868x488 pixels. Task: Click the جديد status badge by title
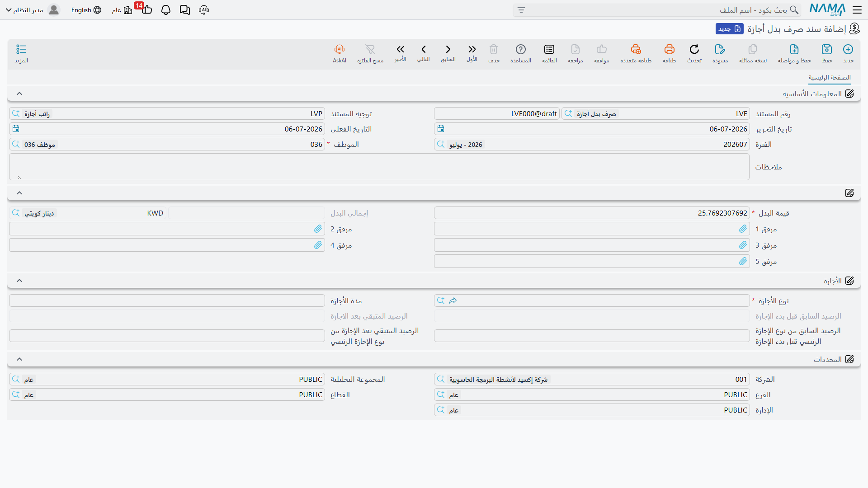pyautogui.click(x=729, y=29)
